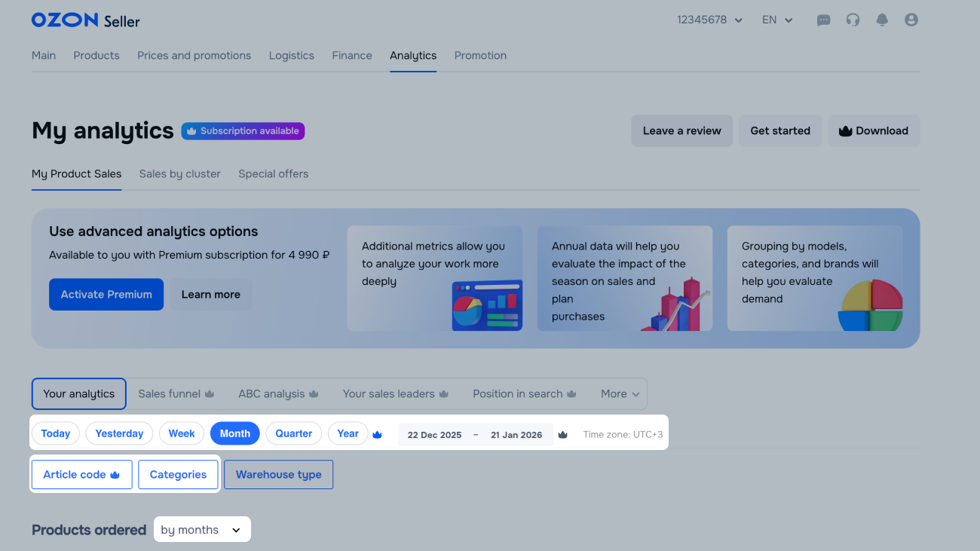Switch the period to Week
The width and height of the screenshot is (980, 551).
point(181,433)
